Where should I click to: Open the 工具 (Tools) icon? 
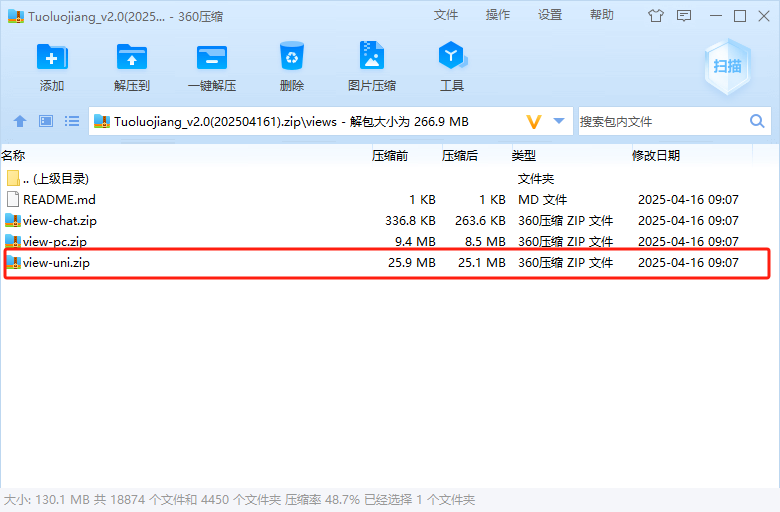(x=452, y=55)
